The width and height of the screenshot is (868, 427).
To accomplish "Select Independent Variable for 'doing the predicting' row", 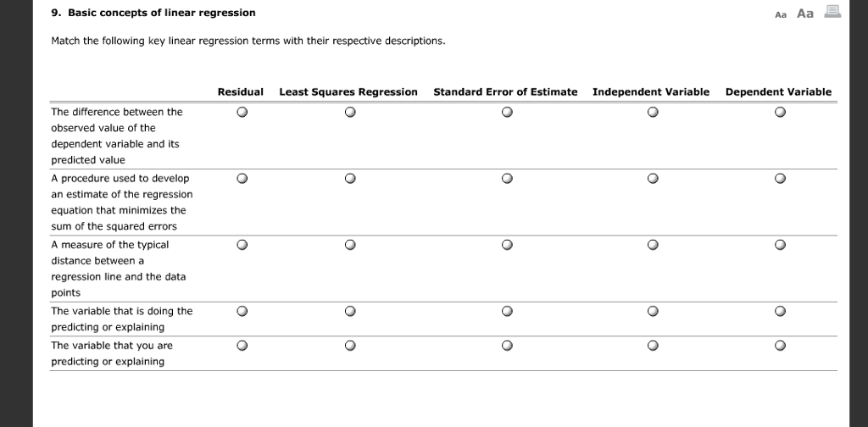I will (653, 312).
